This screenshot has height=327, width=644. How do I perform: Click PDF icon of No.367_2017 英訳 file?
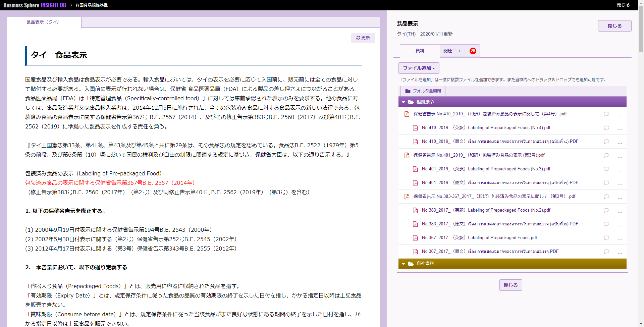[415, 238]
